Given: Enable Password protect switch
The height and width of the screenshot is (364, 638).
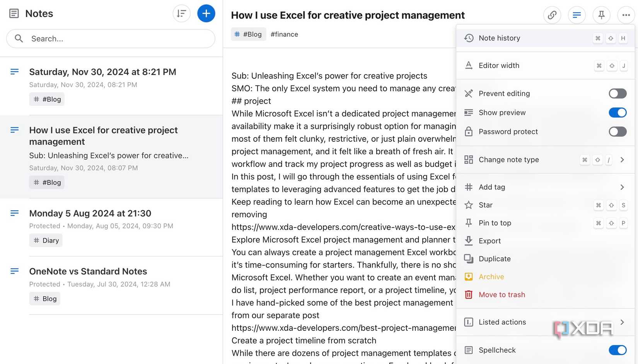Looking at the screenshot, I should point(618,131).
